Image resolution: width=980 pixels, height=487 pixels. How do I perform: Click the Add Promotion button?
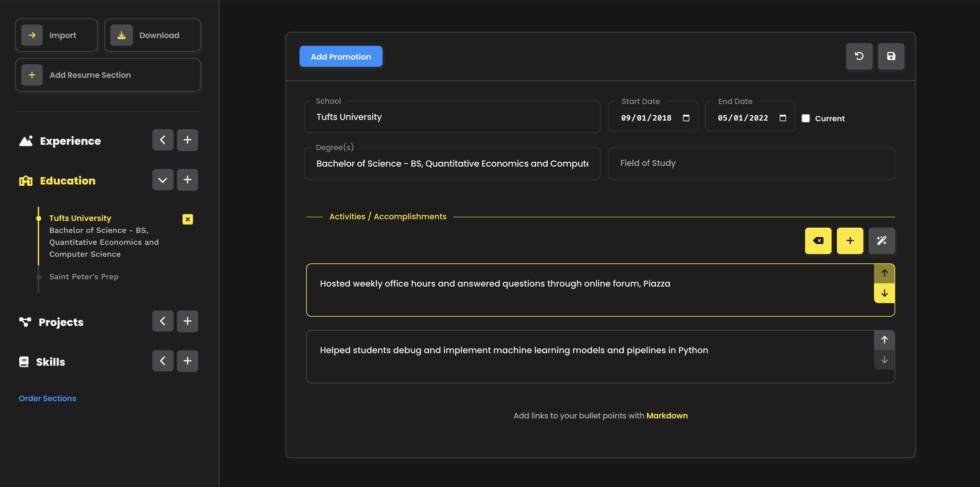pos(341,57)
